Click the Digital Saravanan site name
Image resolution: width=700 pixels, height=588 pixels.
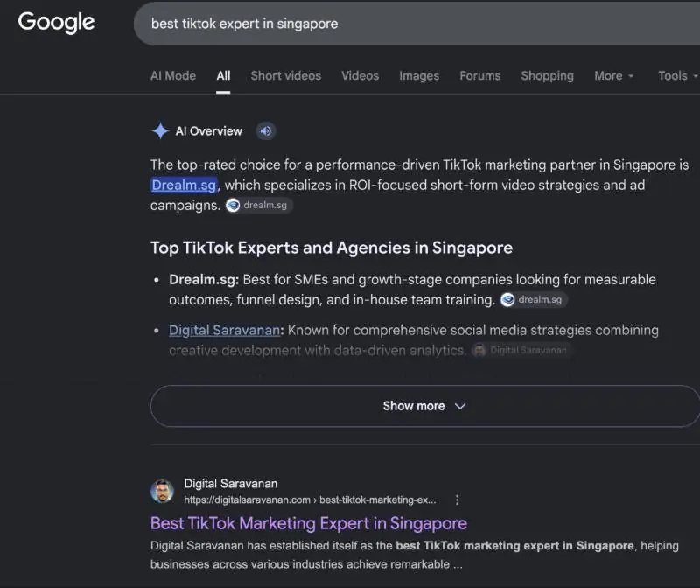(x=231, y=484)
